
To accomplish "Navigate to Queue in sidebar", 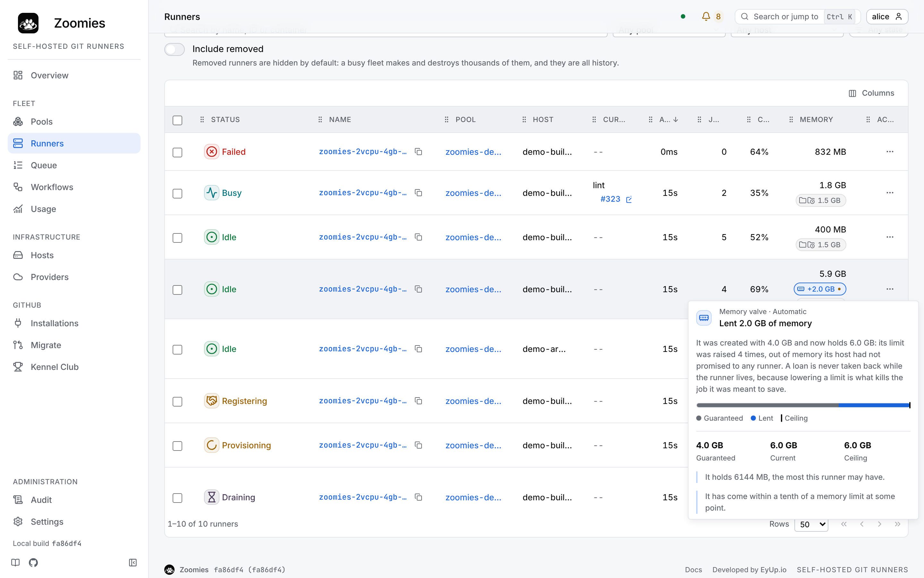I will [x=74, y=165].
